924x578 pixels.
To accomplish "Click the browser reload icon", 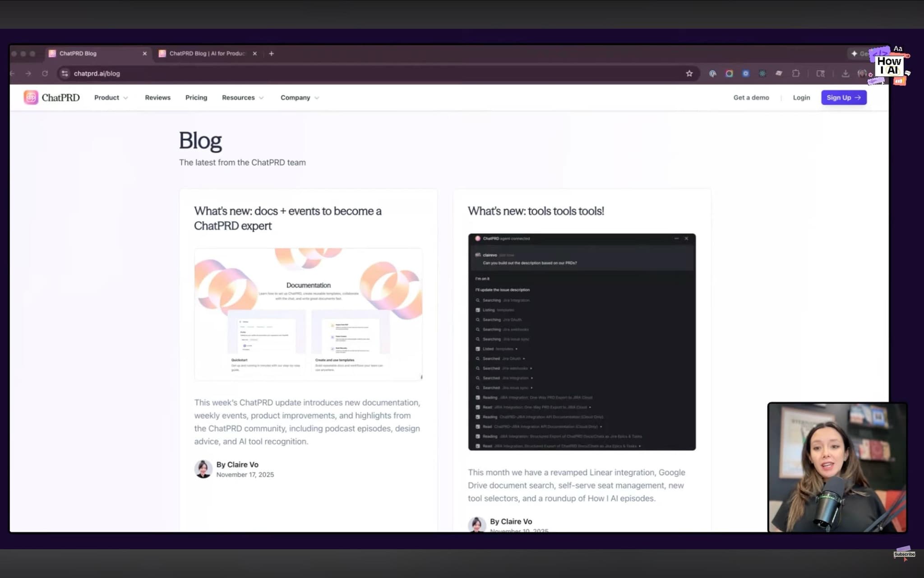I will (x=45, y=74).
